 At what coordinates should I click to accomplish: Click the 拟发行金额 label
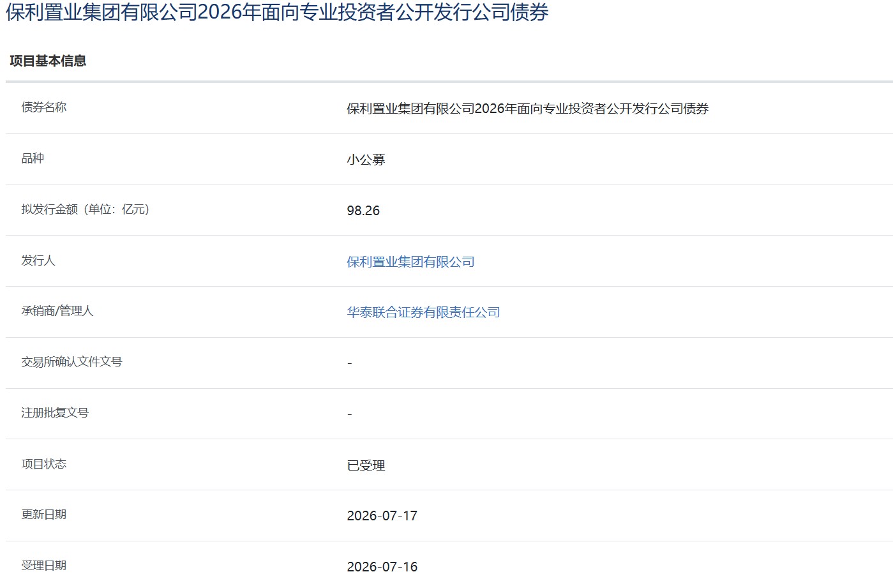[x=85, y=209]
